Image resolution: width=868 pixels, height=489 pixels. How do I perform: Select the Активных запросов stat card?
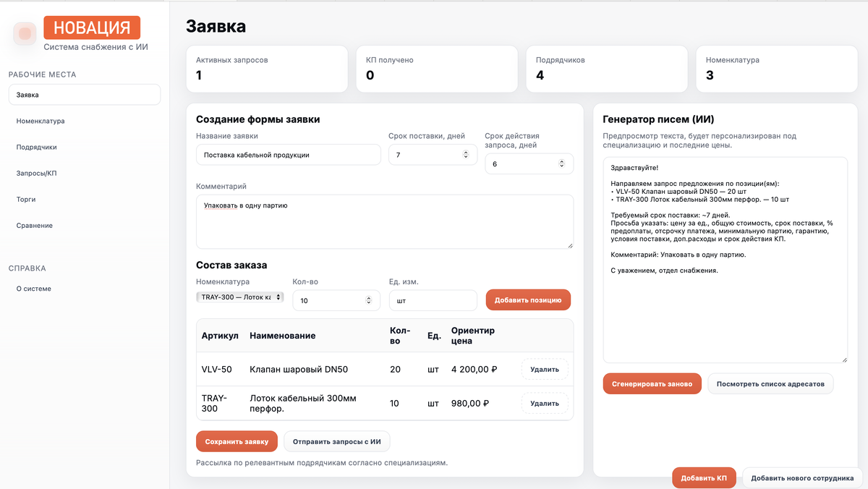coord(267,69)
